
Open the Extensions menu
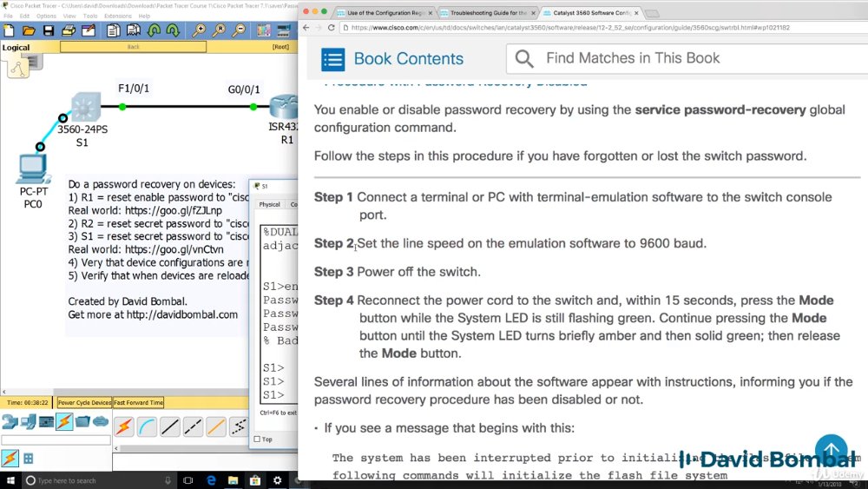pos(118,16)
